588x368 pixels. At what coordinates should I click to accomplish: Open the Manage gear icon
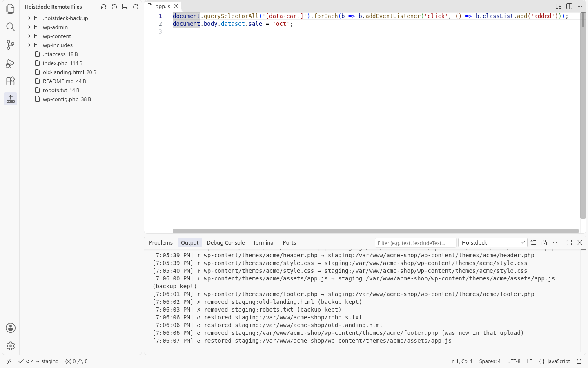tap(11, 346)
